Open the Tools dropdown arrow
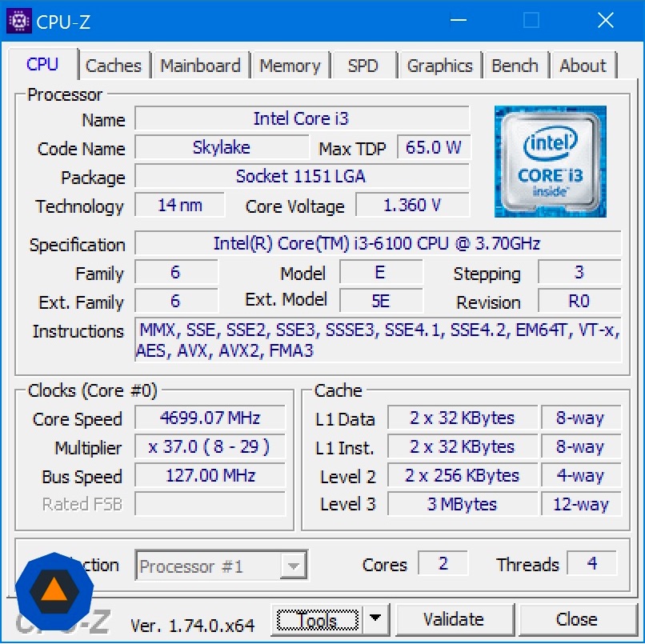This screenshot has width=645, height=644. 375,618
